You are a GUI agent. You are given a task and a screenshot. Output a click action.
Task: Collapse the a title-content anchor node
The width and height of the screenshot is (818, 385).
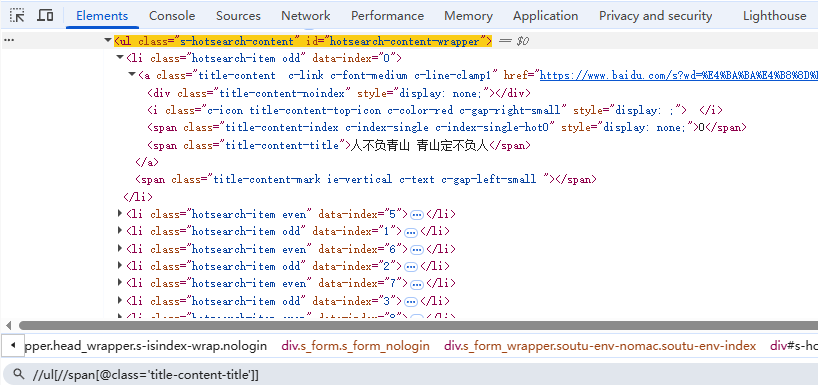point(132,75)
